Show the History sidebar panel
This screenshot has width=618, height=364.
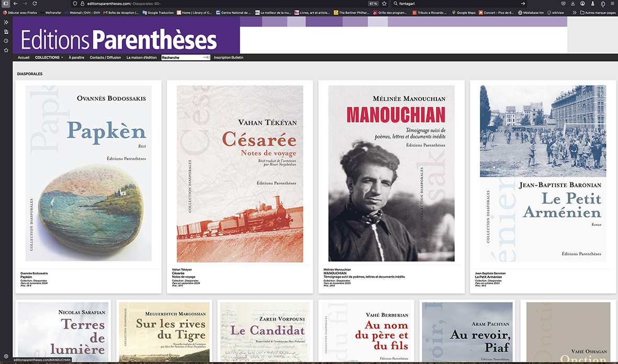click(x=6, y=41)
